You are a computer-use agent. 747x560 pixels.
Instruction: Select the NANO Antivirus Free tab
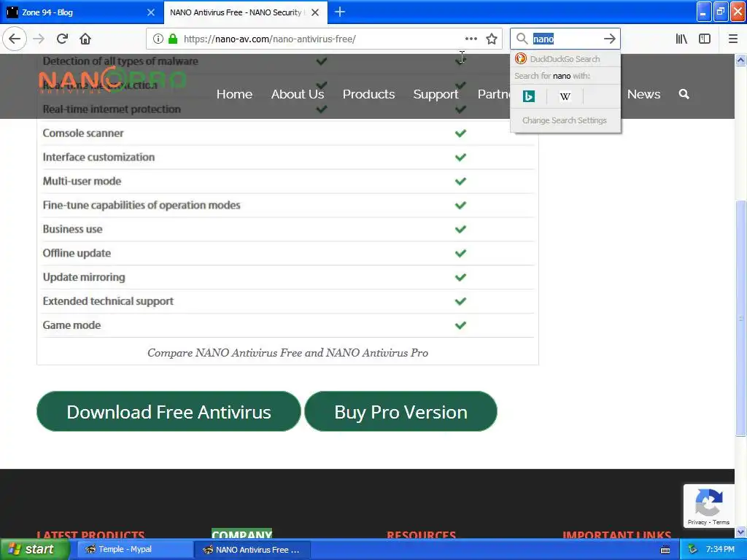245,12
